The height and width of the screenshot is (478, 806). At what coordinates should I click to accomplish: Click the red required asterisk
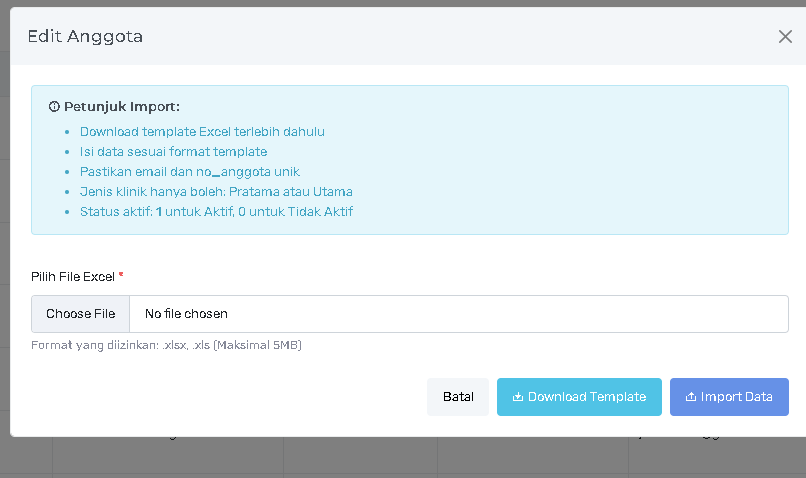[x=121, y=275]
